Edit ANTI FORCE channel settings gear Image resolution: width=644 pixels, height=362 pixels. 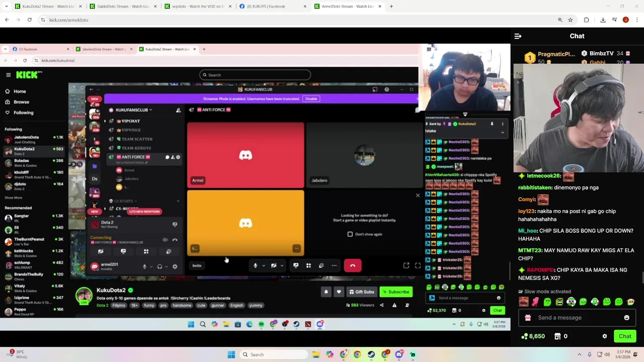178,157
